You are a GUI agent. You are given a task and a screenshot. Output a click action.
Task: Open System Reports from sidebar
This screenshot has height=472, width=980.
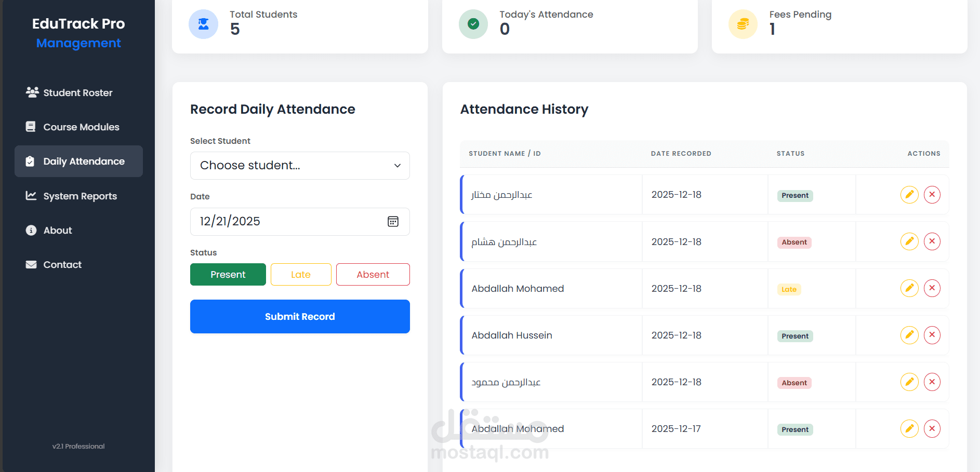pos(80,196)
